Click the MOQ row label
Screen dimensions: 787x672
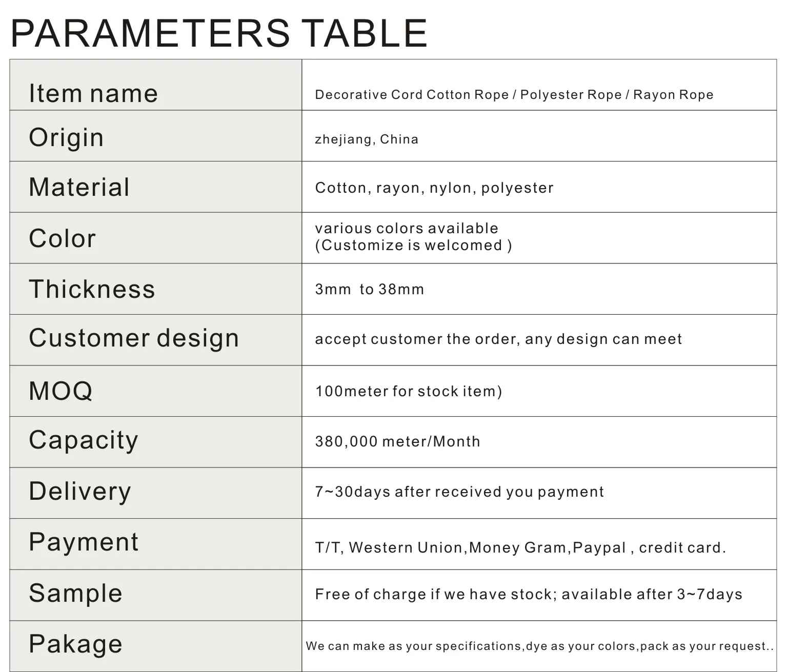[x=60, y=391]
